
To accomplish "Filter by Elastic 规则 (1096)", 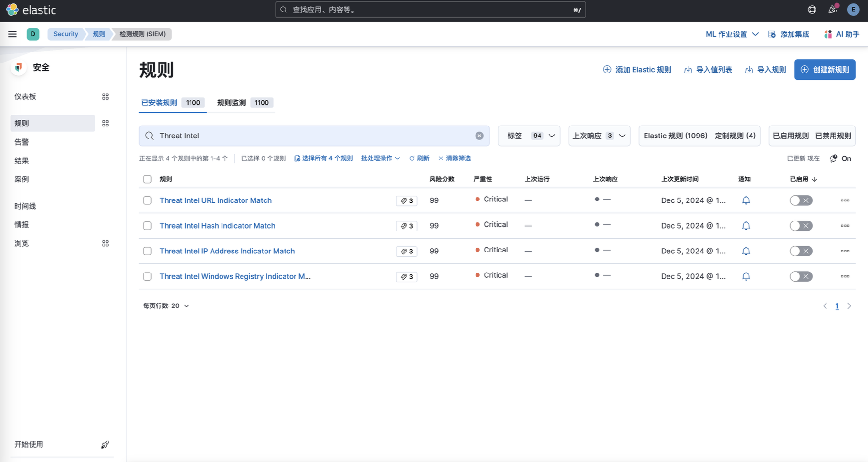I will [675, 136].
